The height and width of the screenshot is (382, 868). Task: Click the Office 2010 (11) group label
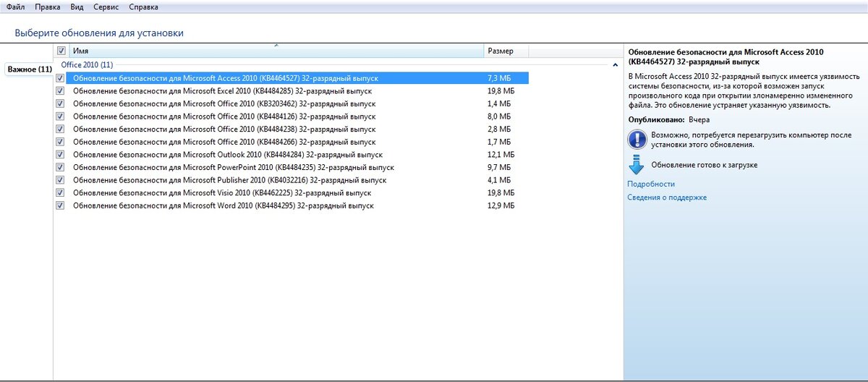(x=87, y=65)
